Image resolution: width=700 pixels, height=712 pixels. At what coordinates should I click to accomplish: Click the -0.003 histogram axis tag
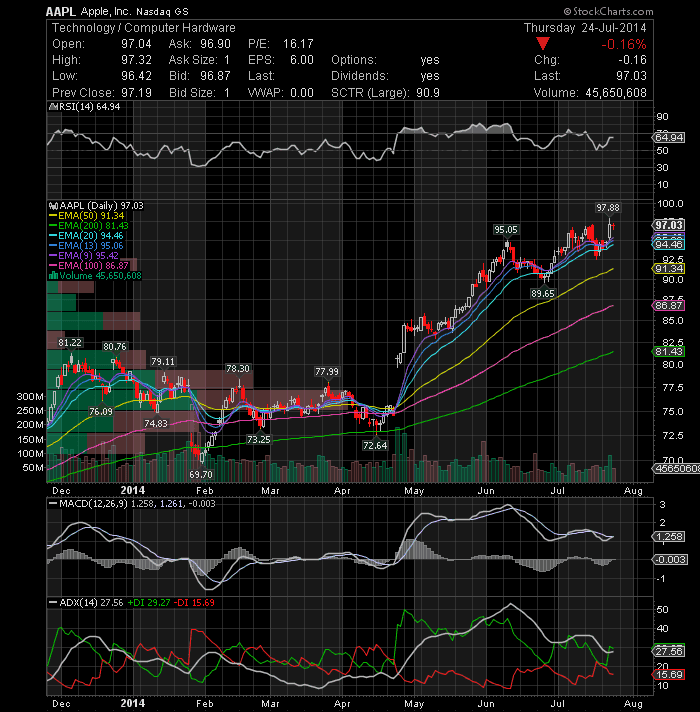pos(670,559)
